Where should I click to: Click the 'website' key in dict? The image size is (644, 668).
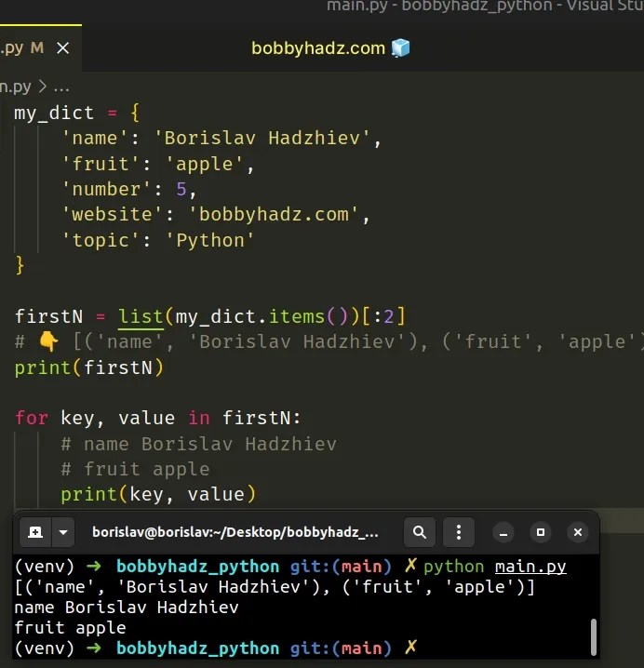(112, 214)
